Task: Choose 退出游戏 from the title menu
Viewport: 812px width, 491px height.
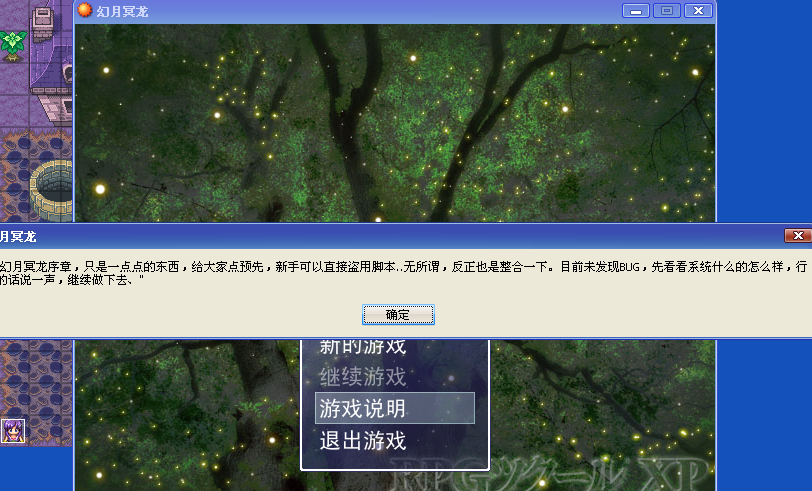Action: [x=362, y=441]
